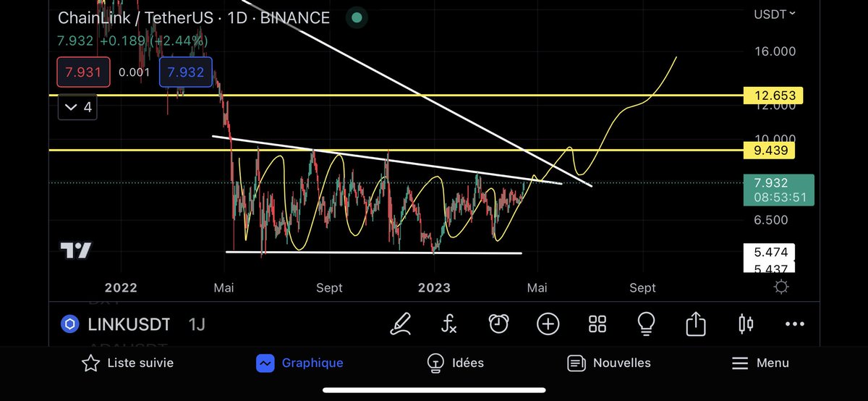This screenshot has width=868, height=401.
Task: Tap the spread value 0.001
Action: pyautogui.click(x=135, y=72)
